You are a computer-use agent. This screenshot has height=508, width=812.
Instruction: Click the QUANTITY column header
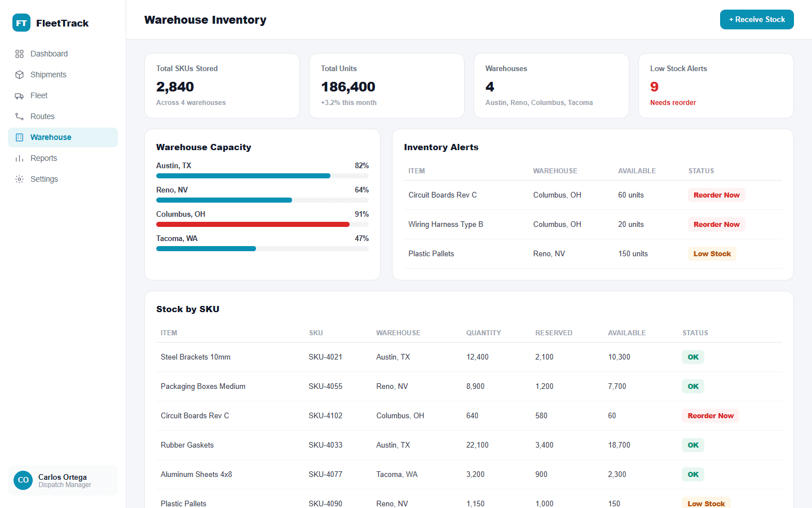483,333
